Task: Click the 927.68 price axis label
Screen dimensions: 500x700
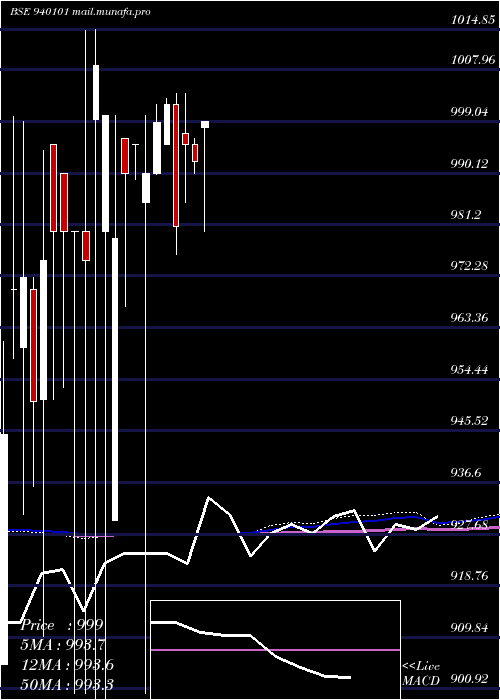Action: click(x=469, y=525)
